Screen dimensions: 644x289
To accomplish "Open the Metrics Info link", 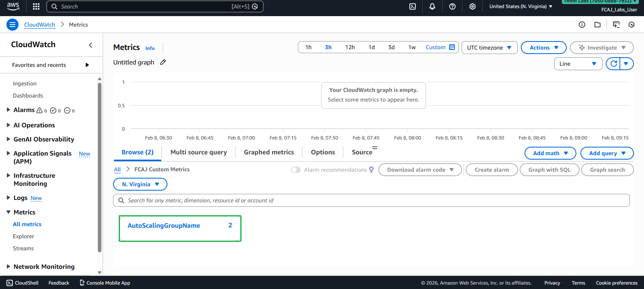I will tap(150, 48).
